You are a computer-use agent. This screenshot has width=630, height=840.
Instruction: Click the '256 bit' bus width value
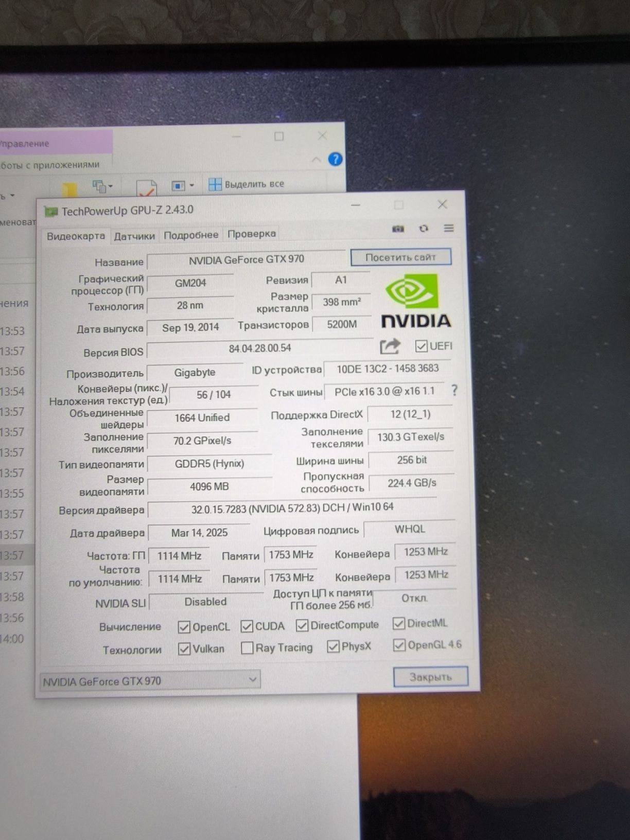click(412, 460)
